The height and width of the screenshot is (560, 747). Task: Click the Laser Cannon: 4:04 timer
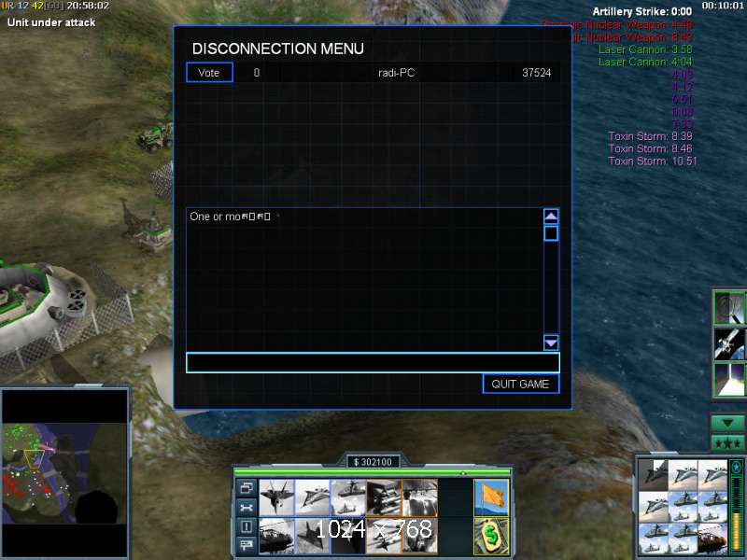pos(645,62)
